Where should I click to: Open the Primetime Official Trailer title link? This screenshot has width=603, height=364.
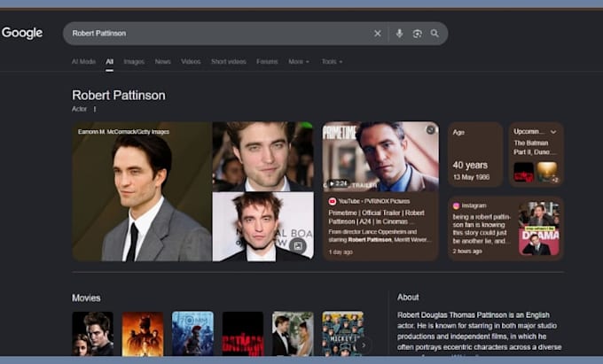377,217
